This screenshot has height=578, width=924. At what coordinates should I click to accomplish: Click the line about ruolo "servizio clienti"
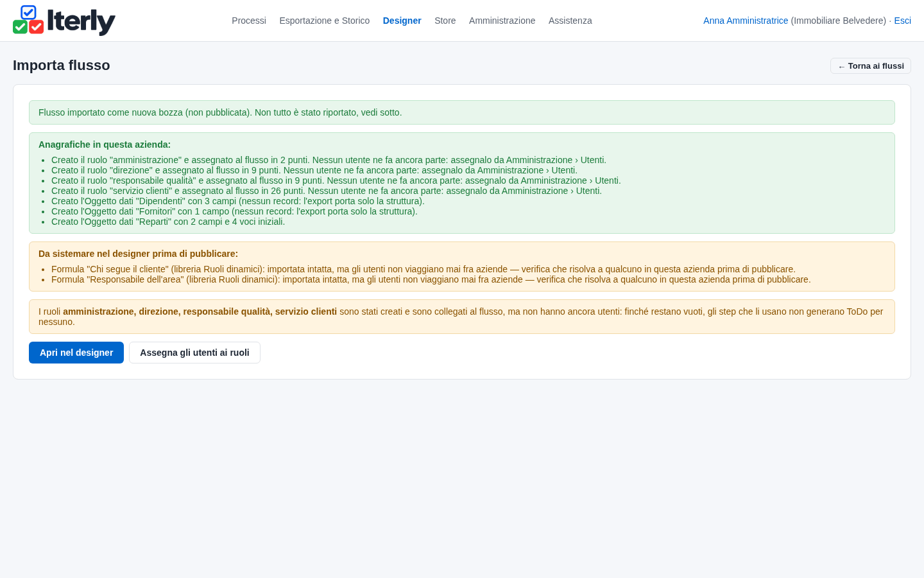point(327,191)
